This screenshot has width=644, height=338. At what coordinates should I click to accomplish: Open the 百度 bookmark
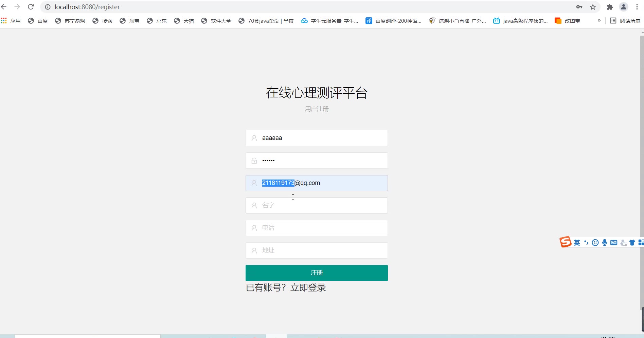[38, 21]
